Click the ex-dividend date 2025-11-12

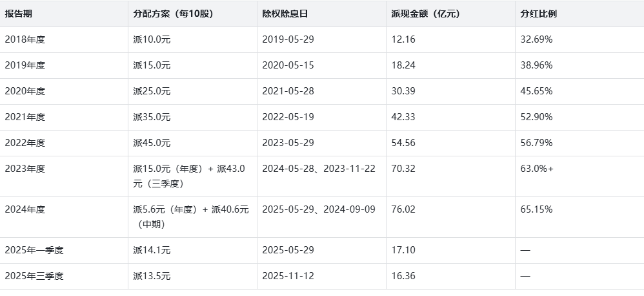point(288,276)
